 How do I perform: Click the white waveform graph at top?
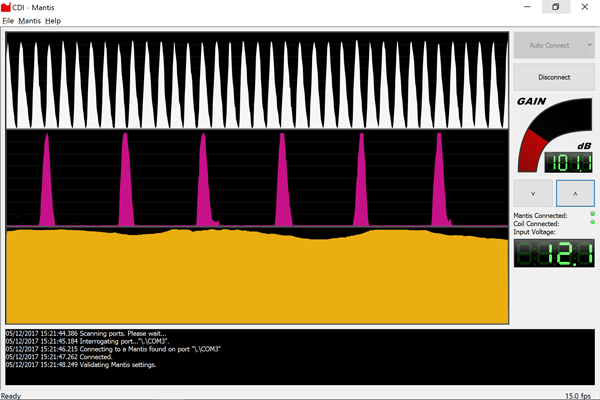pyautogui.click(x=257, y=80)
